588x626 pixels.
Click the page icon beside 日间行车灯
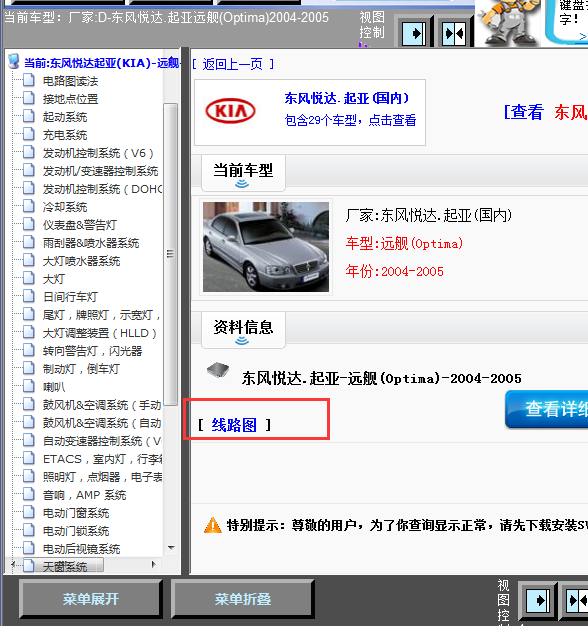28,296
